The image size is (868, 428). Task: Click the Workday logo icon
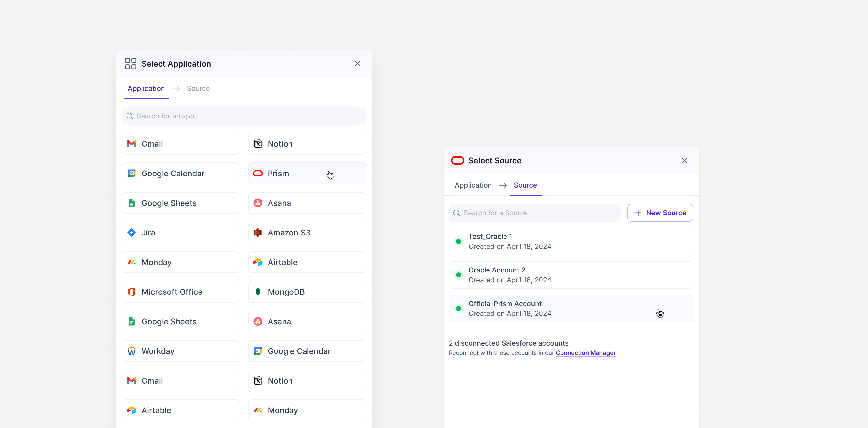point(131,351)
